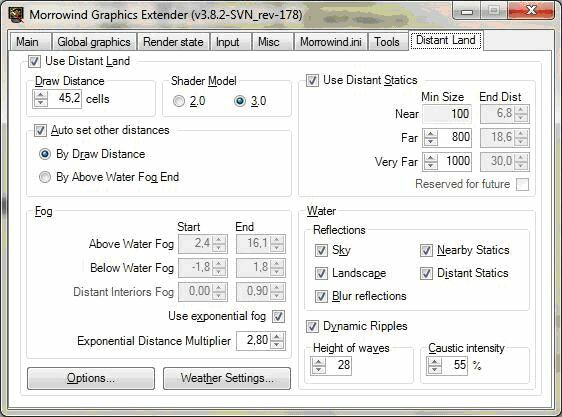Toggle the Use Distant Land checkbox

(34, 61)
